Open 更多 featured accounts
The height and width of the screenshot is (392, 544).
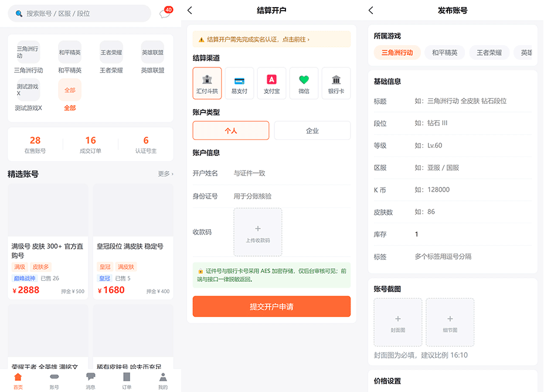coord(165,173)
